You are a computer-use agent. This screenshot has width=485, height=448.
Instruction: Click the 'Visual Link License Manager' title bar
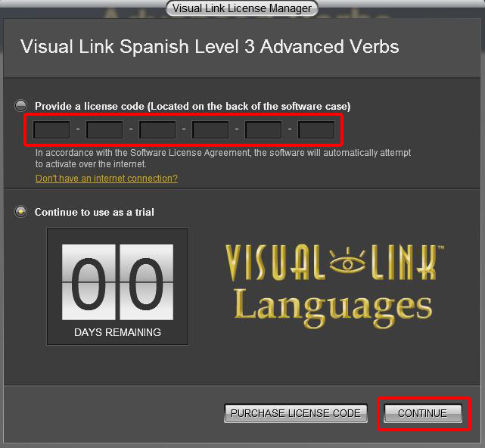[242, 8]
